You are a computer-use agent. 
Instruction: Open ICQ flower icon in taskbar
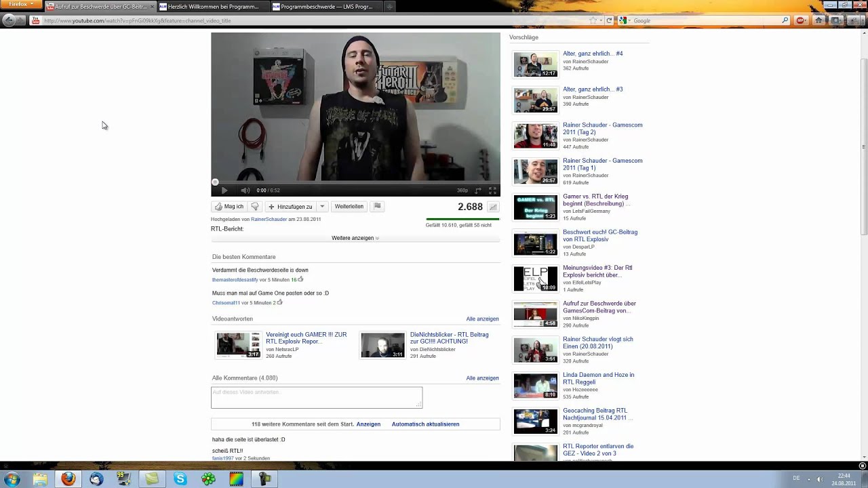click(x=208, y=479)
